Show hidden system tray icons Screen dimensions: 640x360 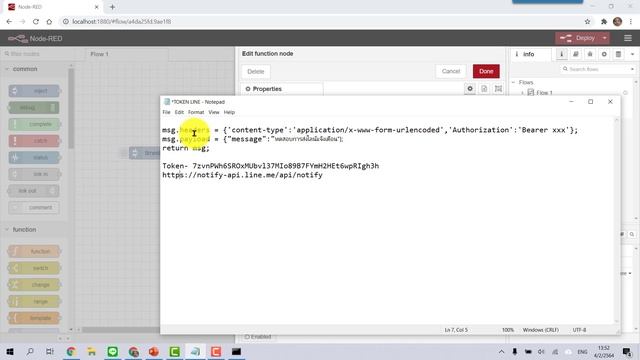(x=501, y=351)
